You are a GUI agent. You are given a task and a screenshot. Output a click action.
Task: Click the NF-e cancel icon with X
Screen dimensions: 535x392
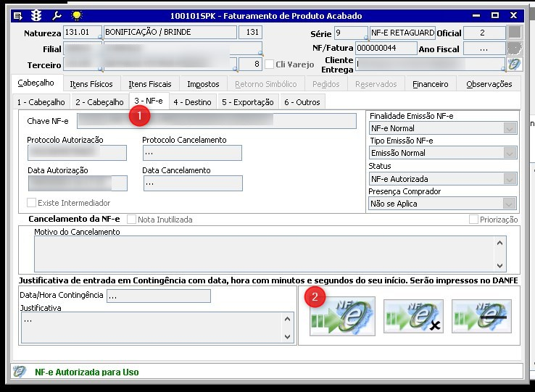[413, 316]
